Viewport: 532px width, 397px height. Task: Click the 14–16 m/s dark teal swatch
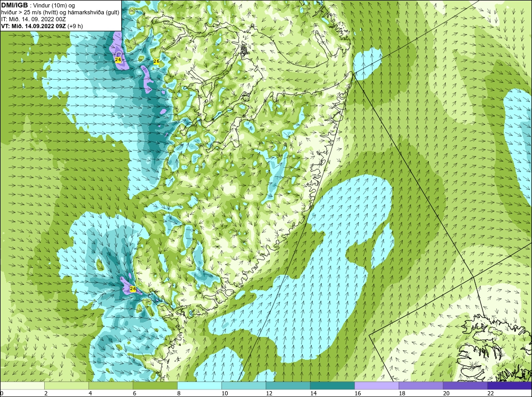pyautogui.click(x=332, y=386)
